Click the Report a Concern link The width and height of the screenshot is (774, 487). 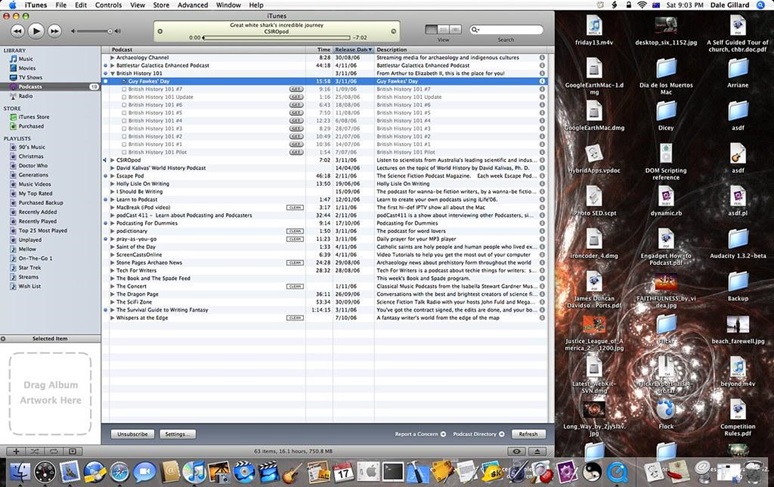point(420,434)
